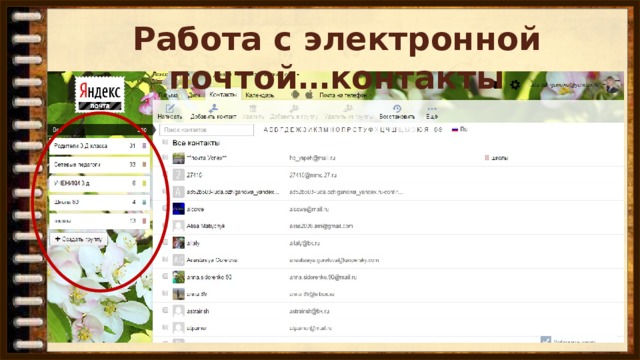640x360 pixels.
Task: Click the Написать label
Action: [170, 117]
